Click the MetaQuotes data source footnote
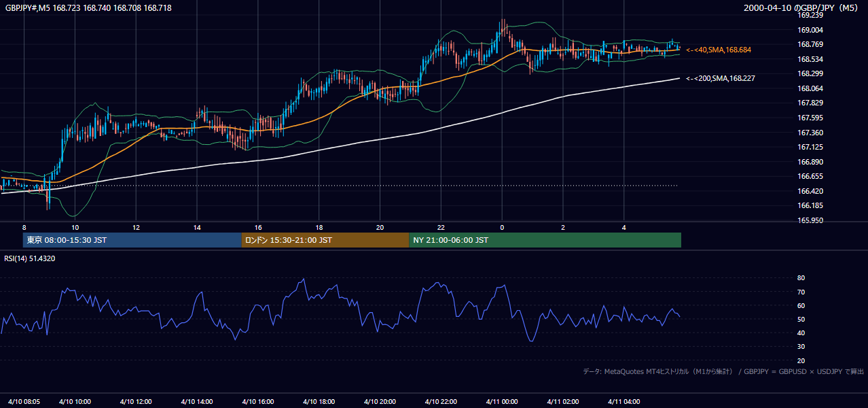 [723, 371]
